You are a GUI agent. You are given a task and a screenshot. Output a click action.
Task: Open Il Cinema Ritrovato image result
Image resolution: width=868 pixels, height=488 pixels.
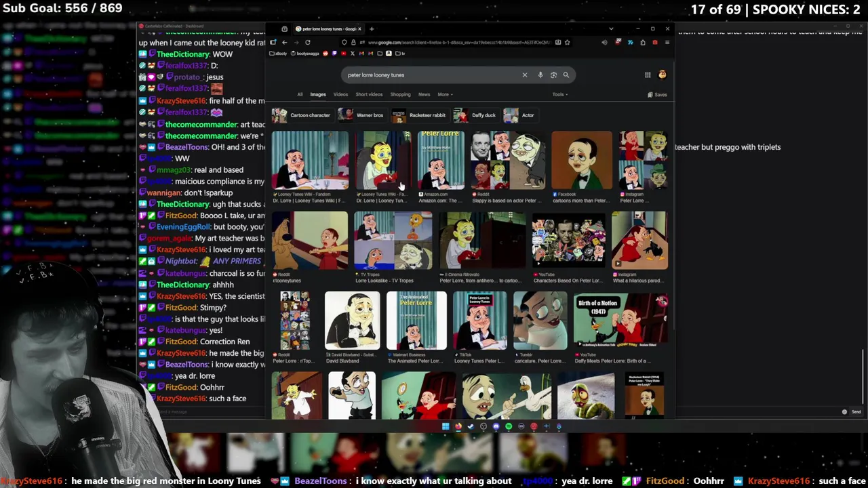[482, 240]
